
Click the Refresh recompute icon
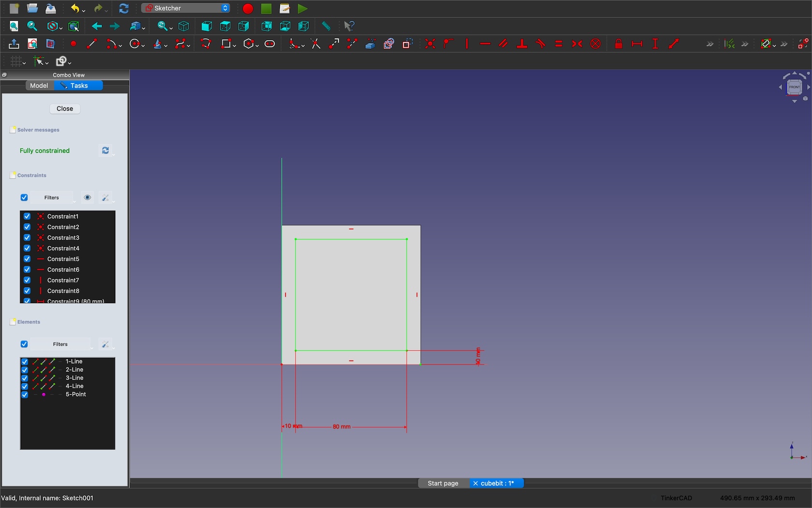(124, 8)
